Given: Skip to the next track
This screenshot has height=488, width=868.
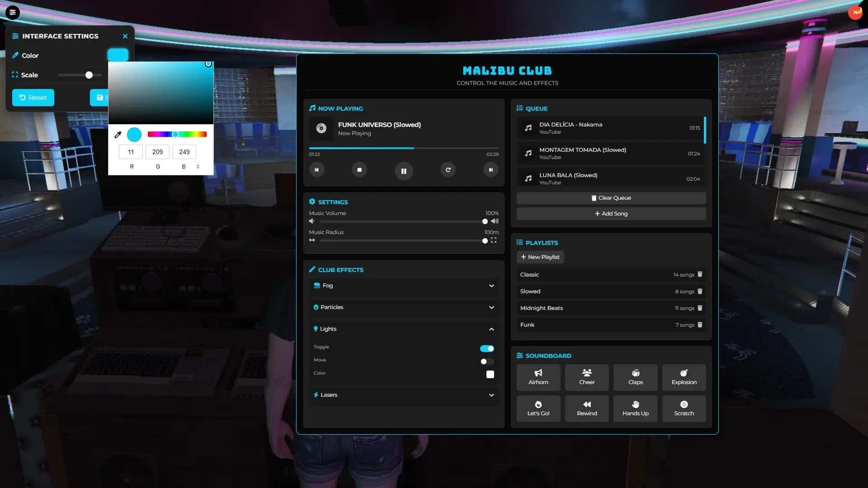Looking at the screenshot, I should point(491,170).
